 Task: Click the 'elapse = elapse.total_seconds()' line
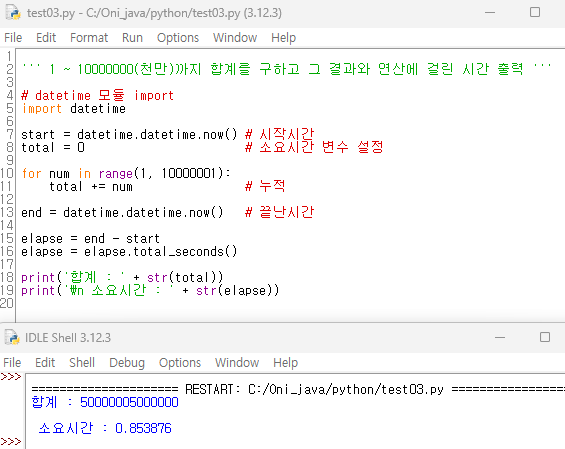click(x=129, y=252)
